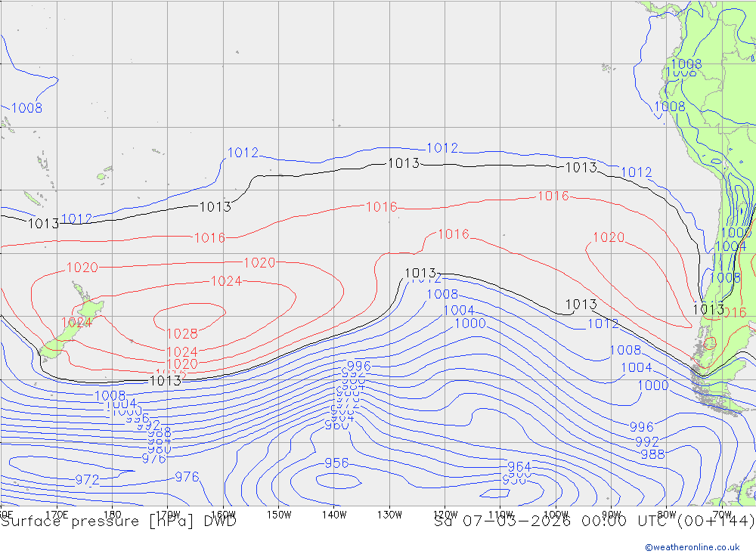
Task: Click the forecast date 07-03-2026 text
Action: [x=517, y=522]
